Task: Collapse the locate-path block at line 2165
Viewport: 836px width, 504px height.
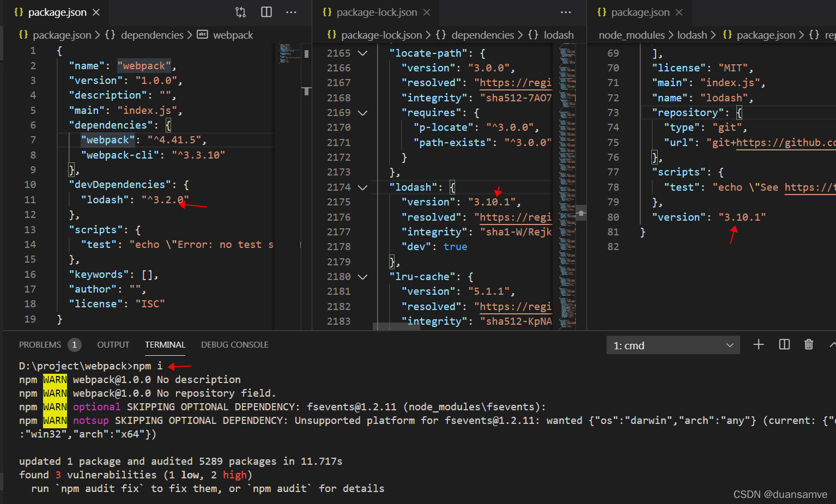Action: pyautogui.click(x=362, y=53)
